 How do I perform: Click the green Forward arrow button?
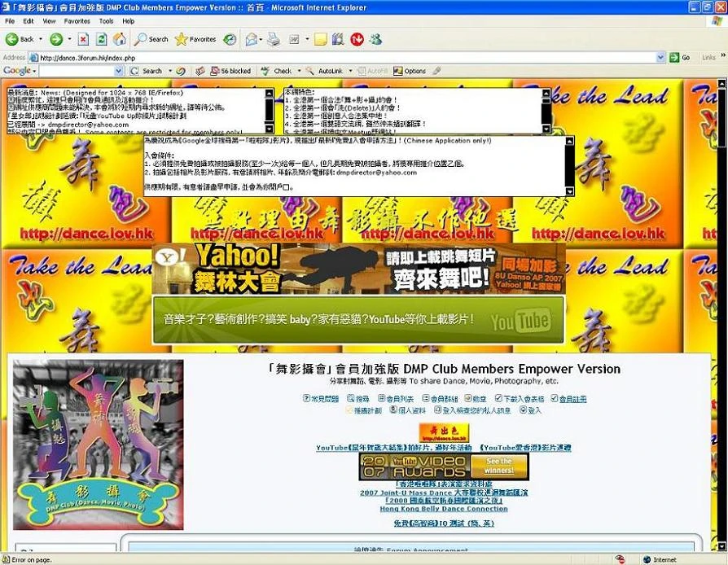click(x=56, y=39)
